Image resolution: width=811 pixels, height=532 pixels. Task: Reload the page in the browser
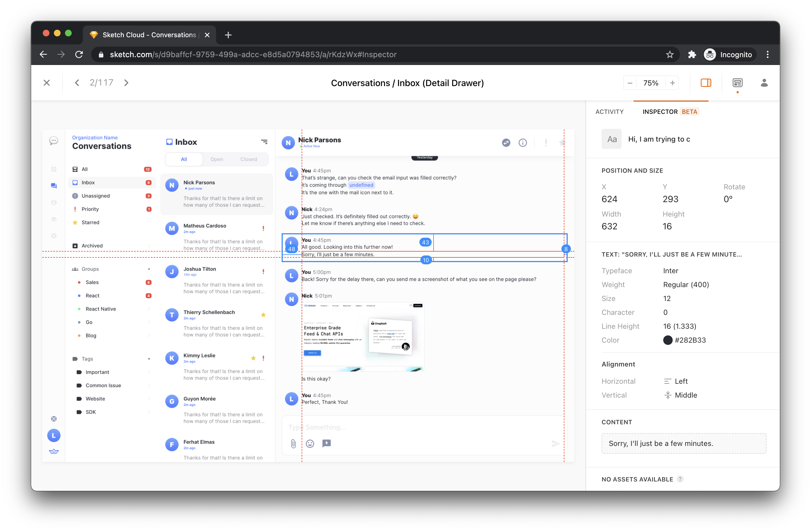[x=79, y=54]
